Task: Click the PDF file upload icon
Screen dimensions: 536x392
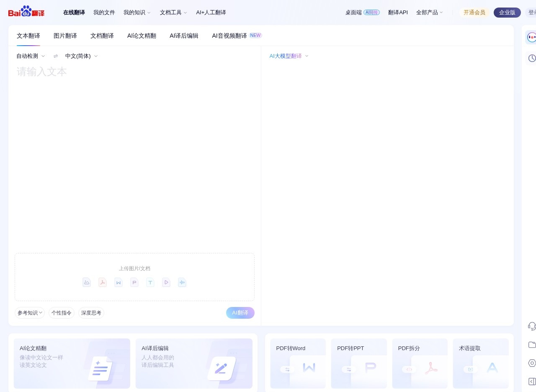Action: [103, 282]
